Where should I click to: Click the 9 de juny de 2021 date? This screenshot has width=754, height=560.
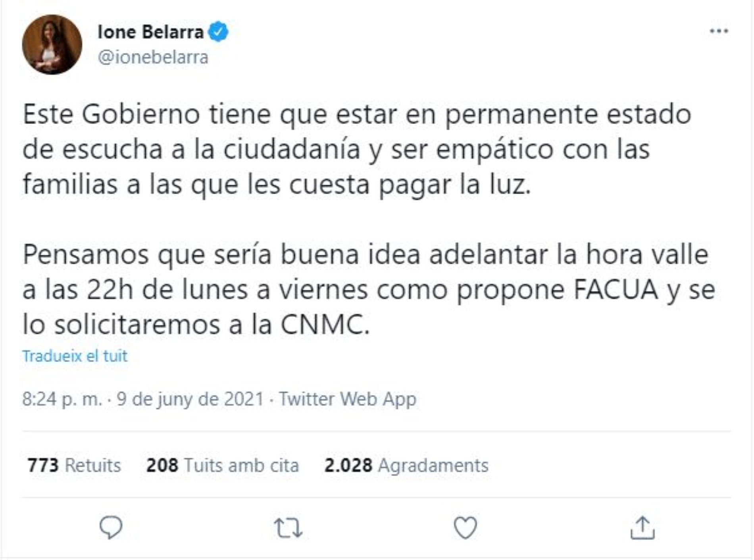(190, 399)
